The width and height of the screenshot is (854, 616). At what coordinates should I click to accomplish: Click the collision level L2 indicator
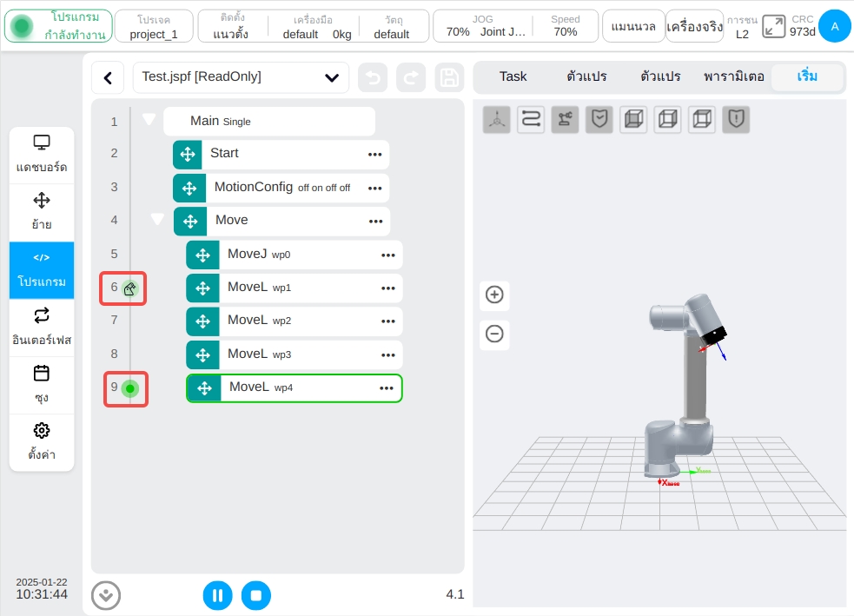[742, 26]
